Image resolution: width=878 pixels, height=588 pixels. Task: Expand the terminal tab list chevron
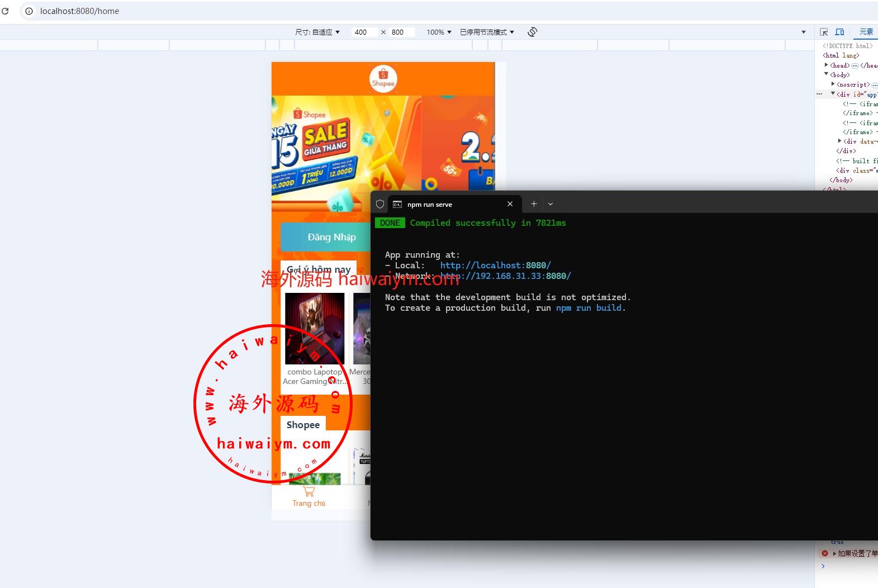550,204
